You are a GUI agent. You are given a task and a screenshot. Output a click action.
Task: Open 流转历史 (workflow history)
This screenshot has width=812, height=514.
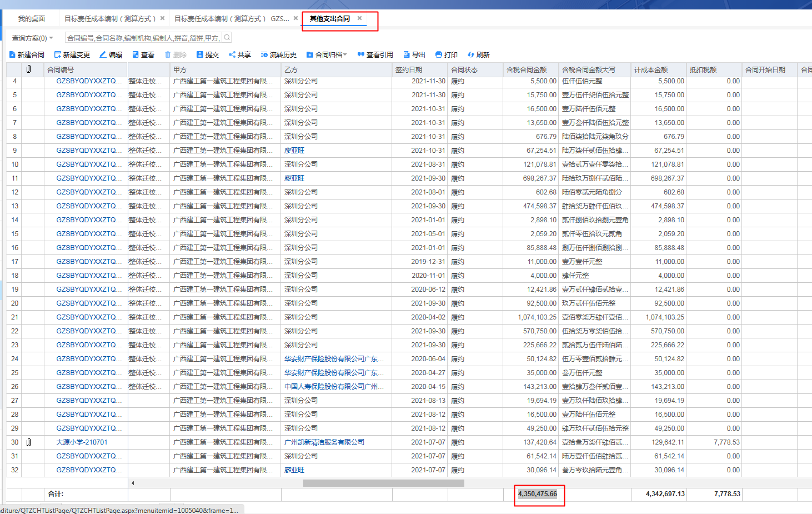pyautogui.click(x=279, y=54)
